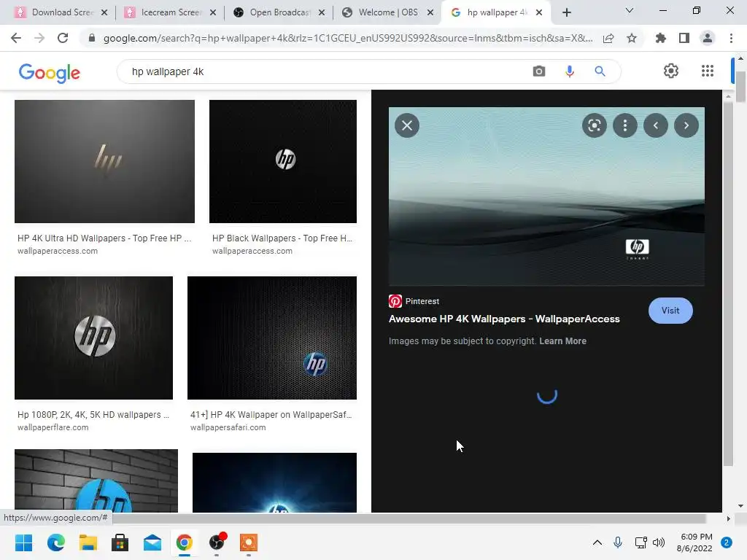Go back to the previous page
This screenshot has width=747, height=560.
tap(16, 38)
